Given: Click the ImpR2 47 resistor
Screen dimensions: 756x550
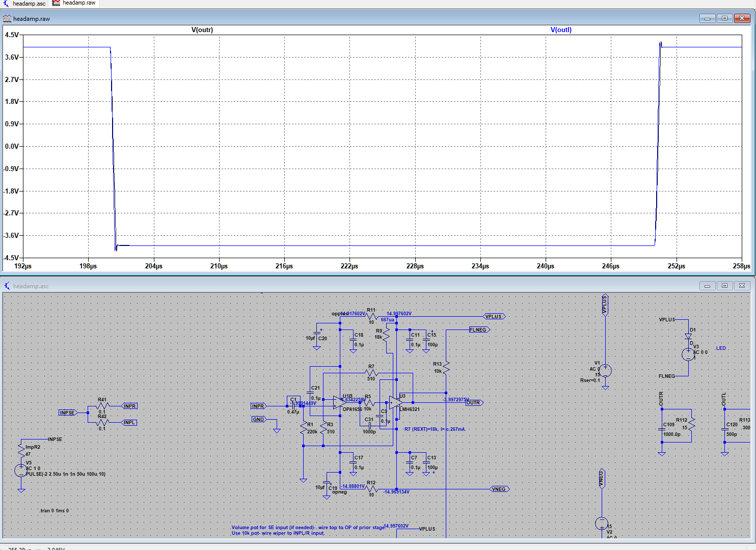Looking at the screenshot, I should point(21,450).
